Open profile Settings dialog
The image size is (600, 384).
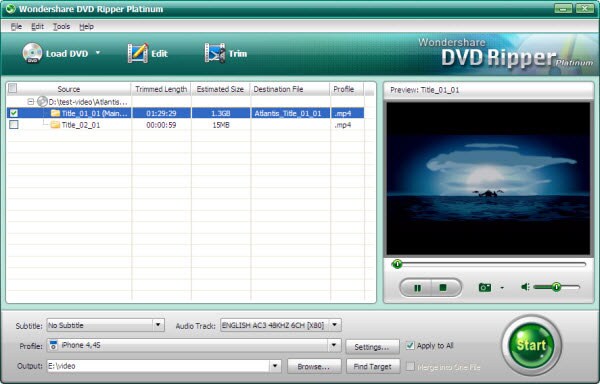(x=372, y=347)
